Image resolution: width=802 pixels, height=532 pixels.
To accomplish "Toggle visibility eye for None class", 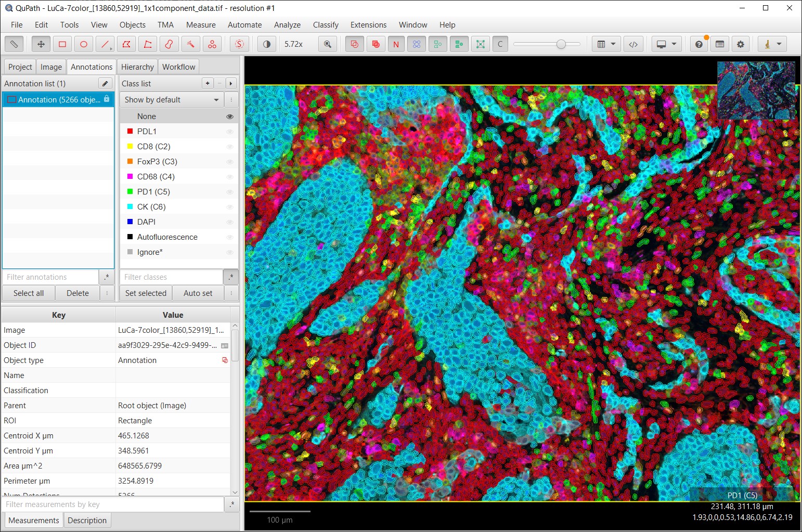I will [x=229, y=116].
